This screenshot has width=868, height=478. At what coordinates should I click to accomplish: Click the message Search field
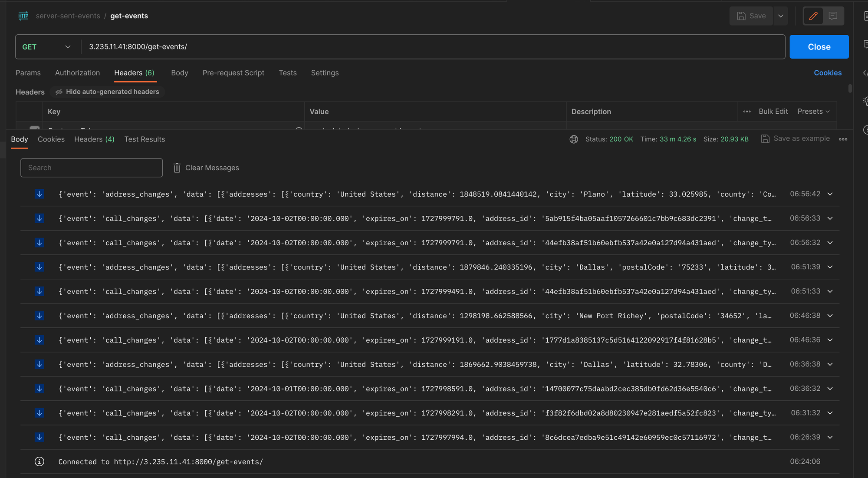(92, 168)
